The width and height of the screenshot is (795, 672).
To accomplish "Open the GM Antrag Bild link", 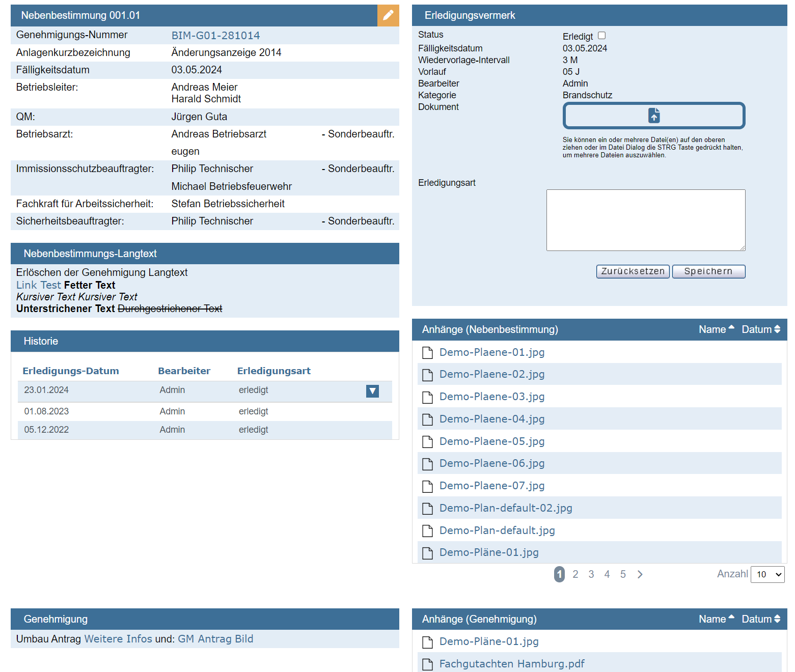I will [215, 639].
